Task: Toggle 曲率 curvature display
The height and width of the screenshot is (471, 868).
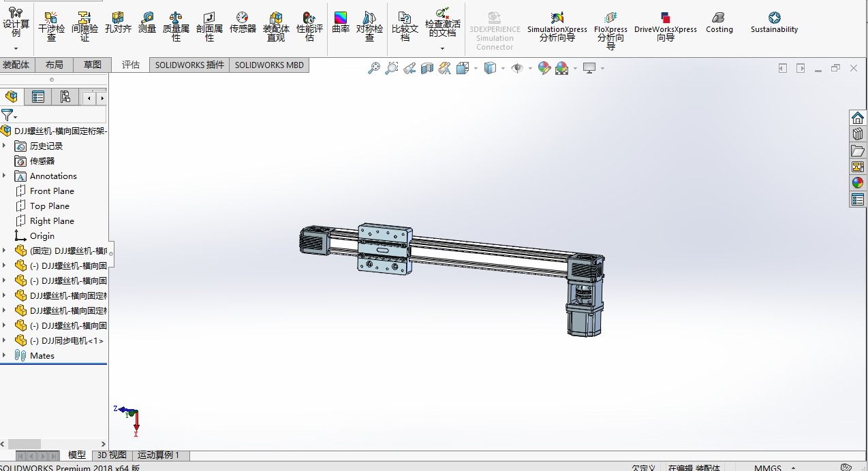Action: click(x=341, y=22)
